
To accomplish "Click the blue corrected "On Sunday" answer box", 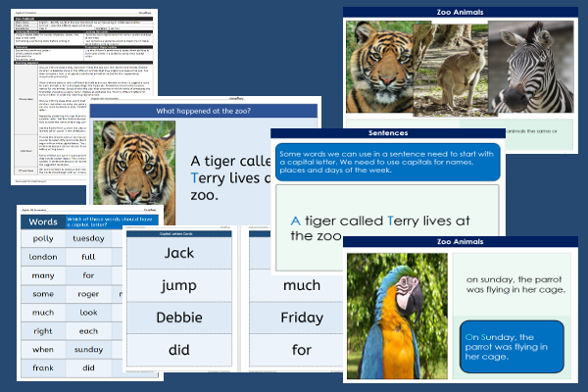I will pyautogui.click(x=512, y=347).
